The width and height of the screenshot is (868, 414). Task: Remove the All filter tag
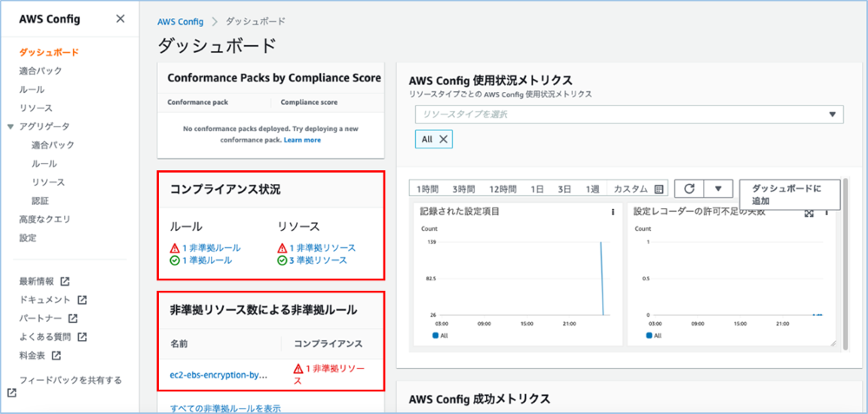click(443, 140)
